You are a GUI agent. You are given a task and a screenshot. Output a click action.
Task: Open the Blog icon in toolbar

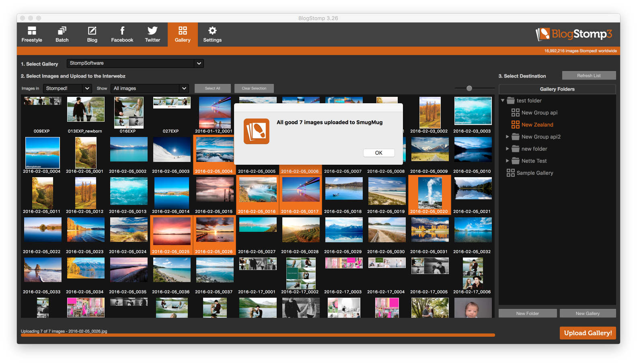92,34
